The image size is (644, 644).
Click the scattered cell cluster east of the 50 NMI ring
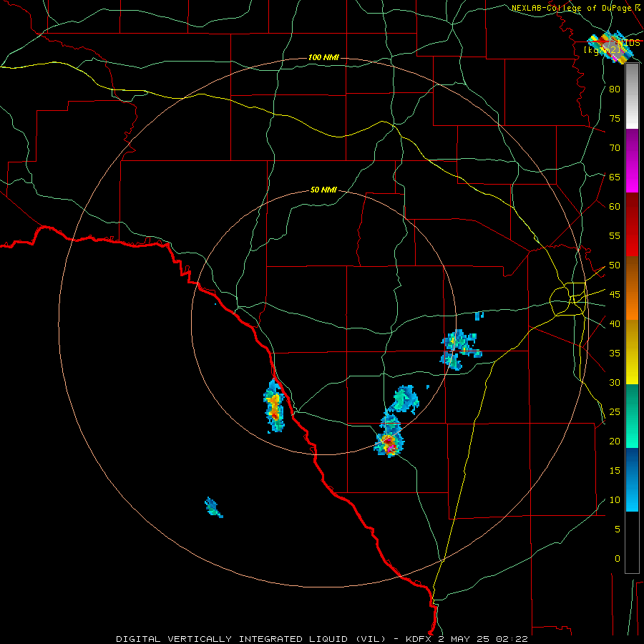click(460, 349)
